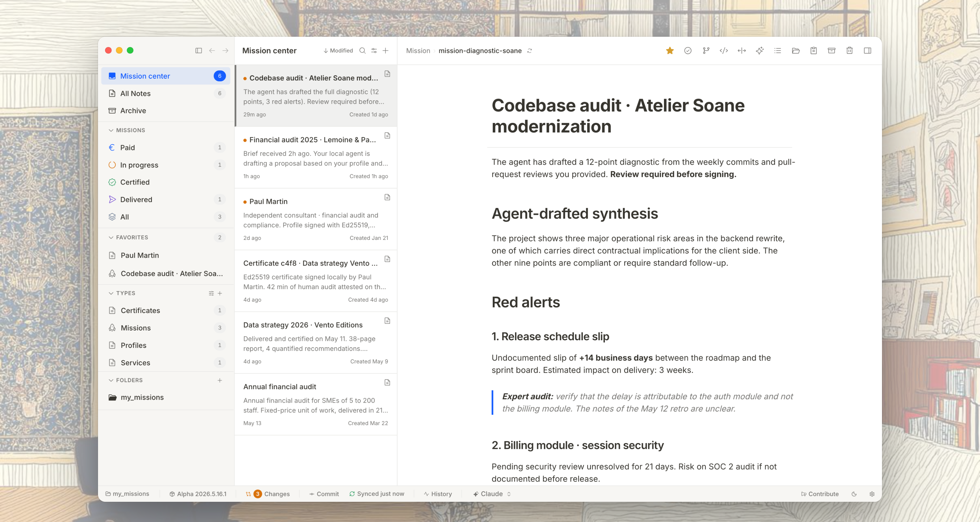Click the circled checkmark icon in toolbar
980x522 pixels.
tap(688, 50)
